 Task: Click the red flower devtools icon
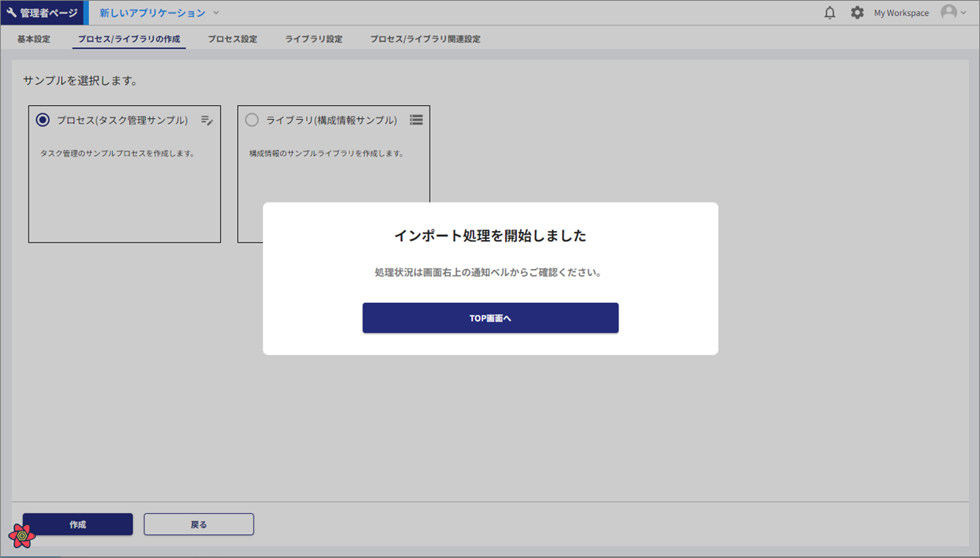point(22,535)
